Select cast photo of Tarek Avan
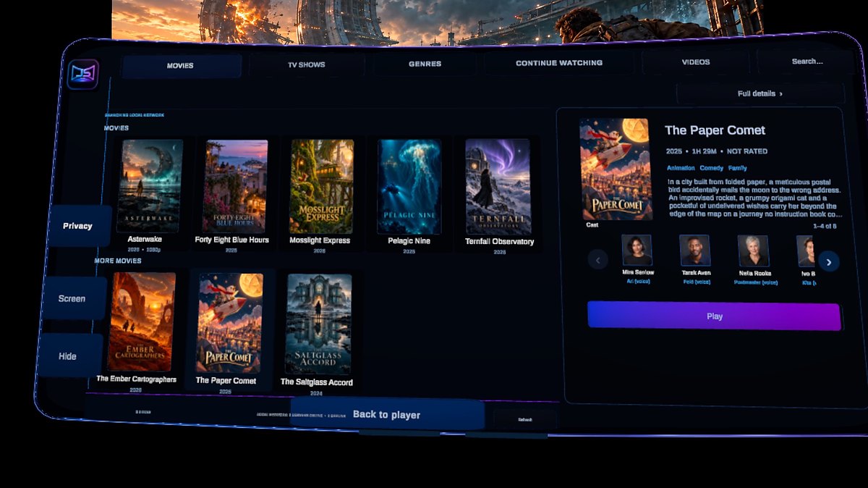The image size is (868, 488). pyautogui.click(x=694, y=251)
